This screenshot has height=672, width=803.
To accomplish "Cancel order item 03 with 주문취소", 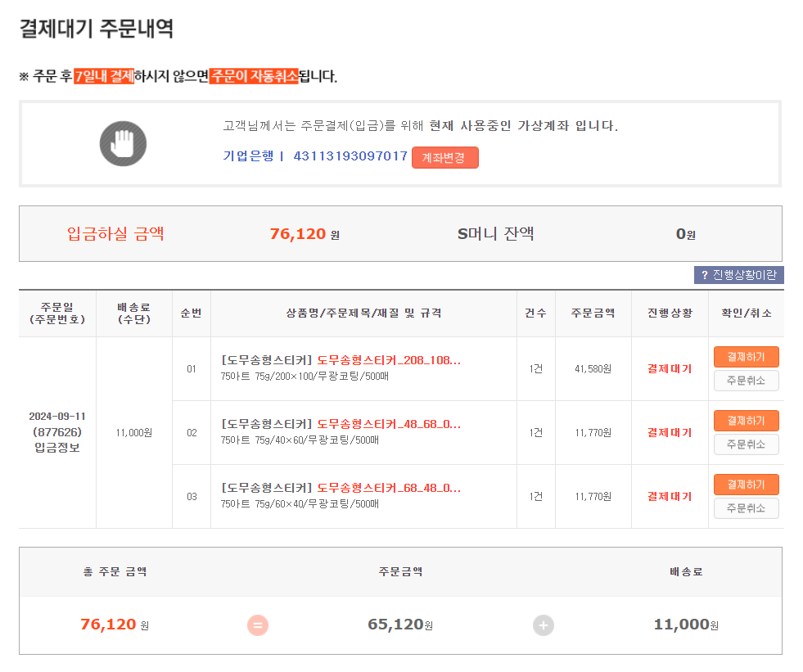I will pyautogui.click(x=746, y=508).
